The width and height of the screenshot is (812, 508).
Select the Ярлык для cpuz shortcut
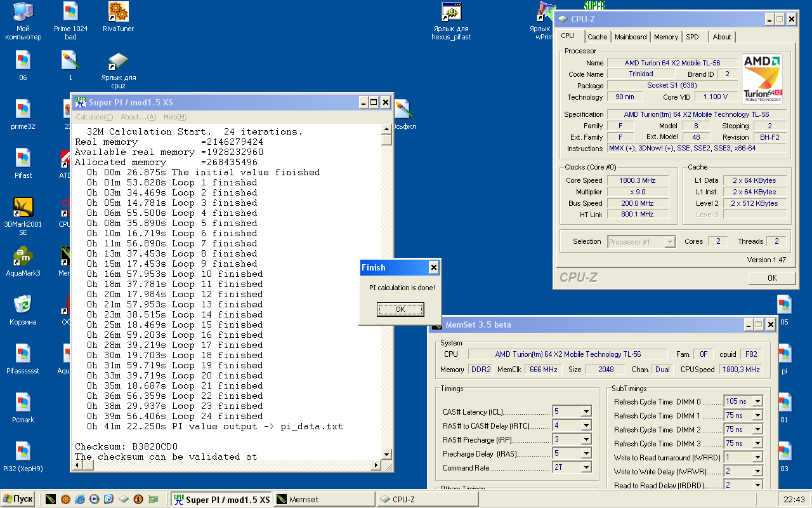pos(118,70)
